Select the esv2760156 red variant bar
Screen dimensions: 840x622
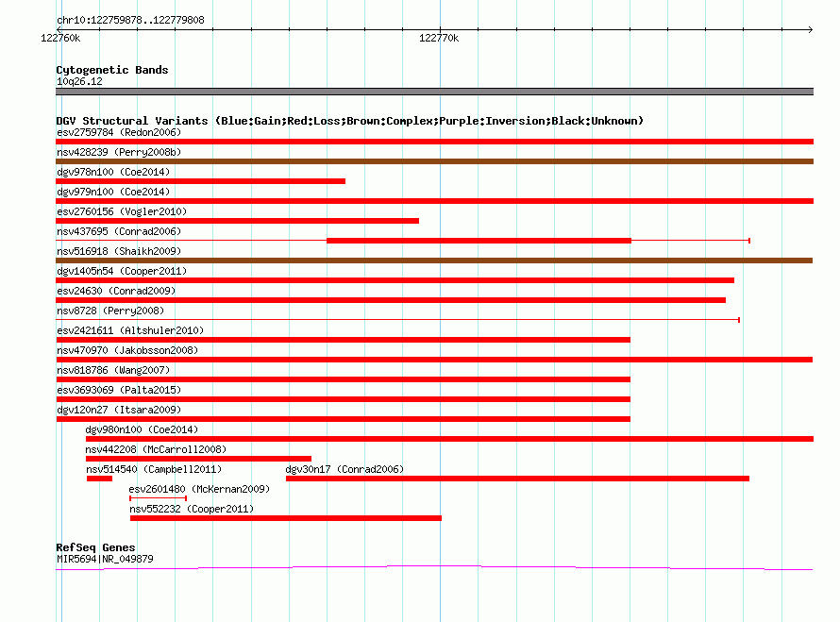[x=237, y=221]
